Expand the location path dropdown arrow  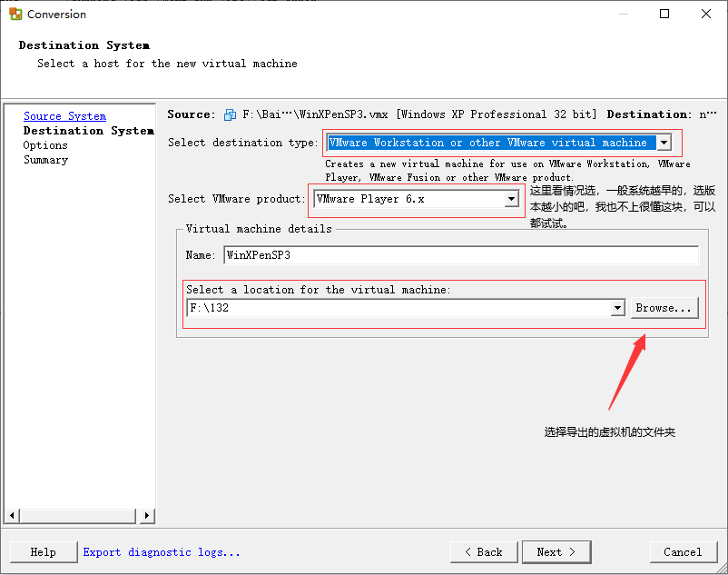click(617, 308)
